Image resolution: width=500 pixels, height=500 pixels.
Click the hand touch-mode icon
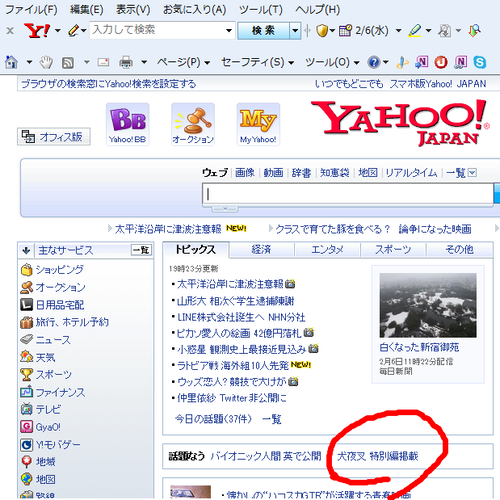click(46, 62)
